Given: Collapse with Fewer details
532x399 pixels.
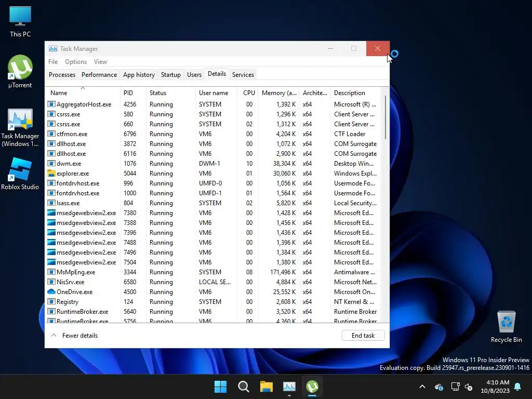Looking at the screenshot, I should click(75, 336).
